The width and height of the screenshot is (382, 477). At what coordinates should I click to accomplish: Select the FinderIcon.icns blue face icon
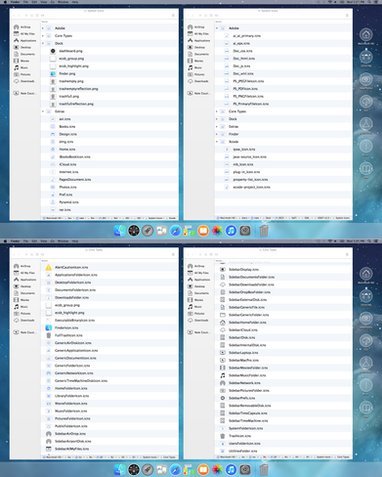coord(49,328)
